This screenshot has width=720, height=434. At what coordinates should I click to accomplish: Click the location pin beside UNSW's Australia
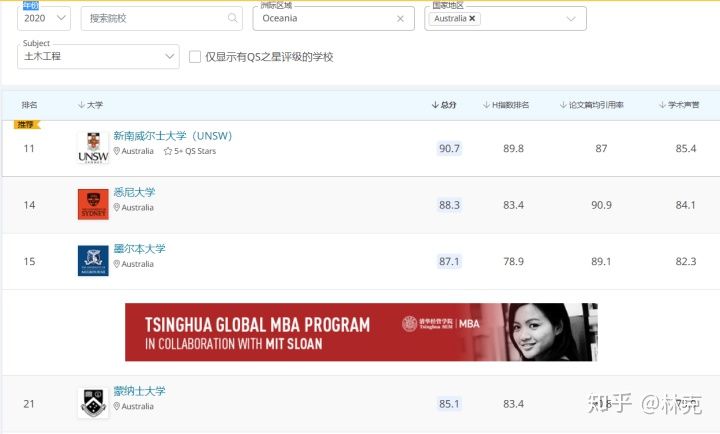click(x=117, y=151)
